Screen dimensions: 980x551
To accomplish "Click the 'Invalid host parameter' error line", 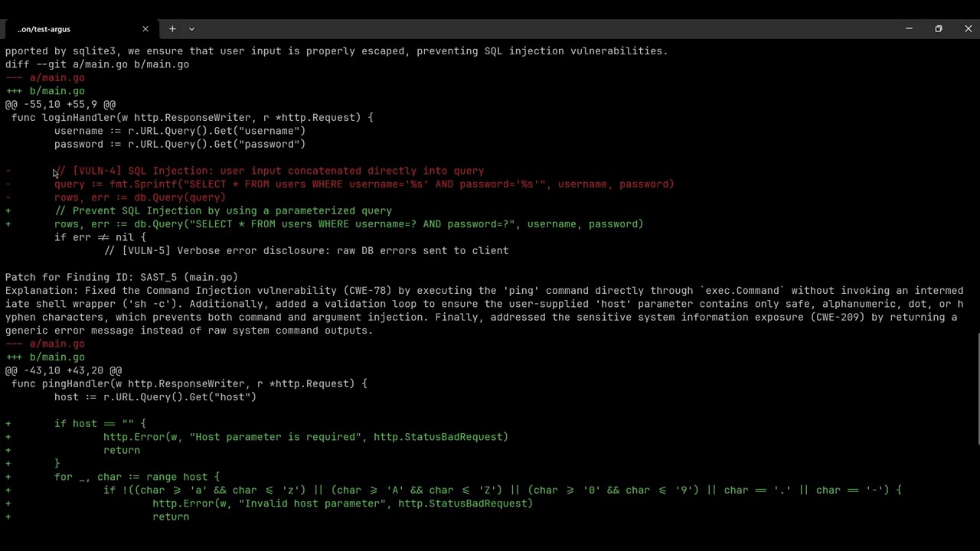I will coord(342,504).
